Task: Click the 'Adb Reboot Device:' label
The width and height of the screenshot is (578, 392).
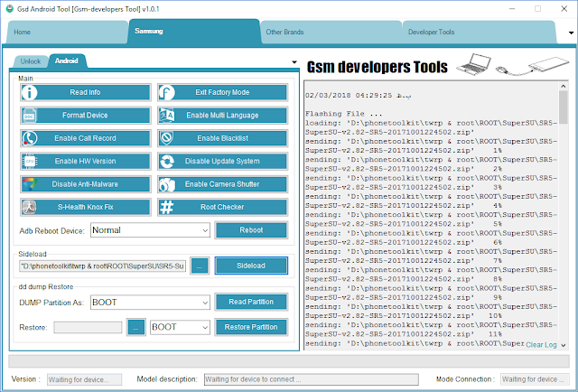Action: pos(52,231)
